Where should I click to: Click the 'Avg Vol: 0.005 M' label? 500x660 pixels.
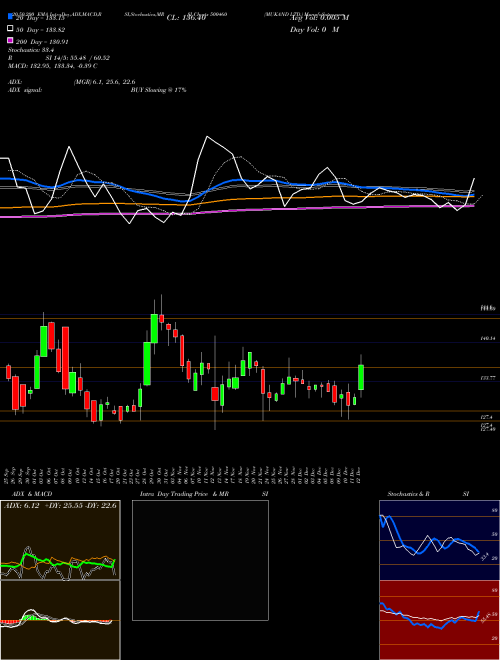(319, 18)
